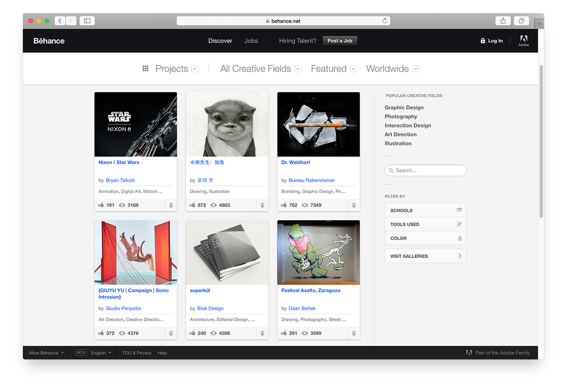This screenshot has width=567, height=392.
Task: Open the ice pick Dr. Waldhart thumbnail
Action: tap(318, 124)
